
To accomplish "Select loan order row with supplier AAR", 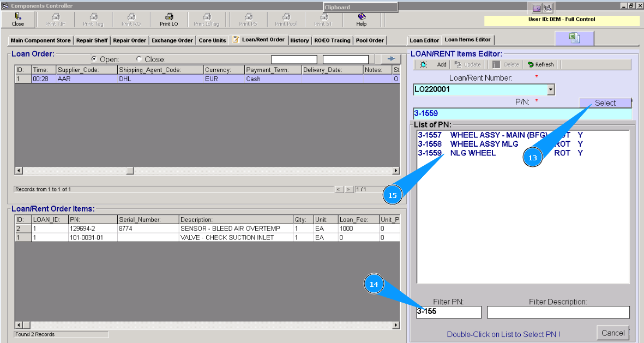I will point(207,79).
